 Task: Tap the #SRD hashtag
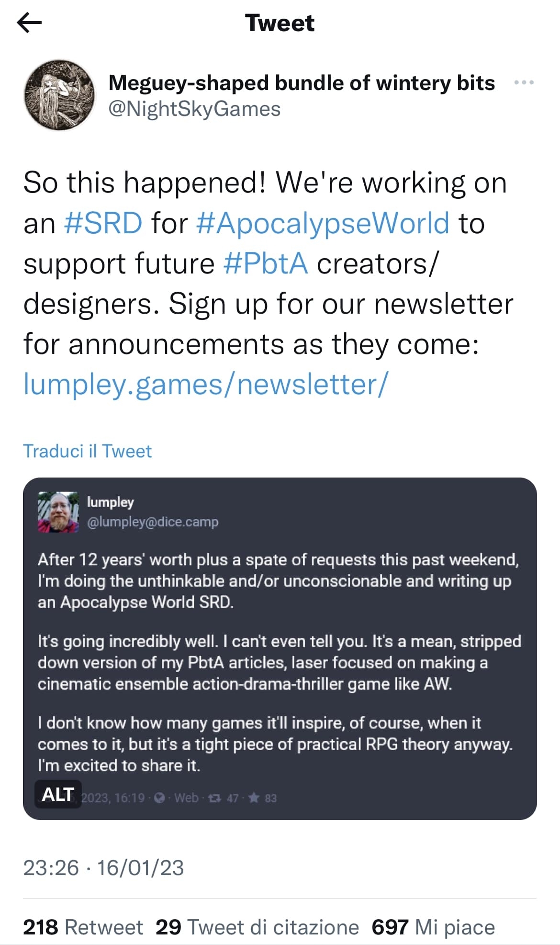tap(103, 223)
